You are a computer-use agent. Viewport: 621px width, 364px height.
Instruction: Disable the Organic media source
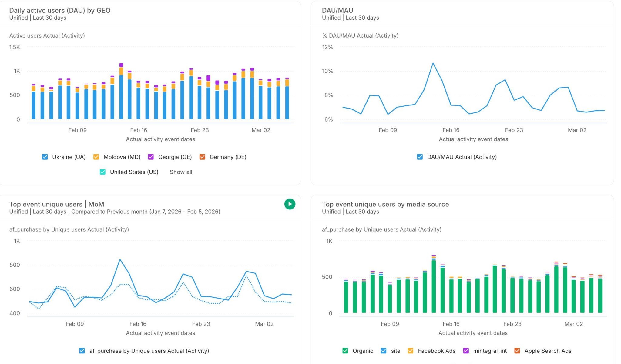coord(345,351)
